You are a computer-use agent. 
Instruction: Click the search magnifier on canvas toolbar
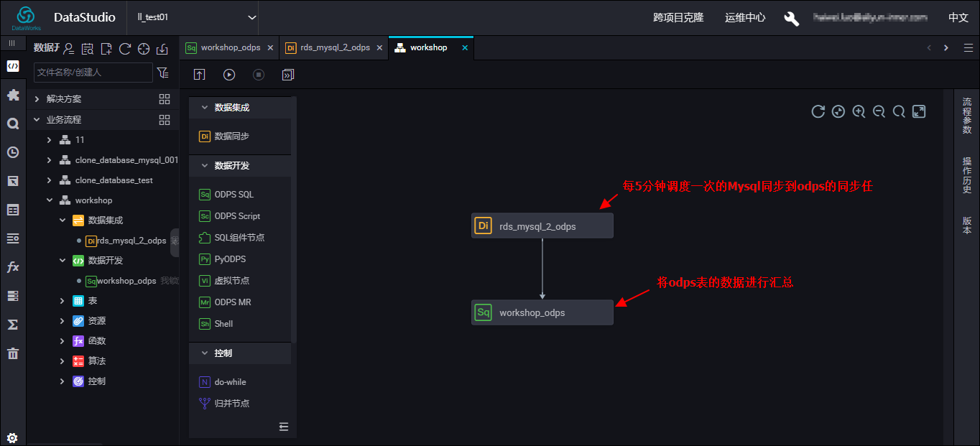899,111
